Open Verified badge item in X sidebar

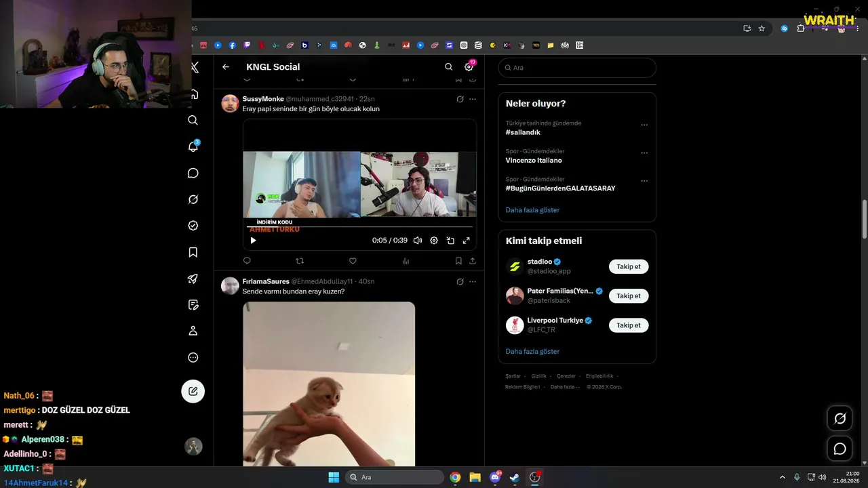[193, 226]
